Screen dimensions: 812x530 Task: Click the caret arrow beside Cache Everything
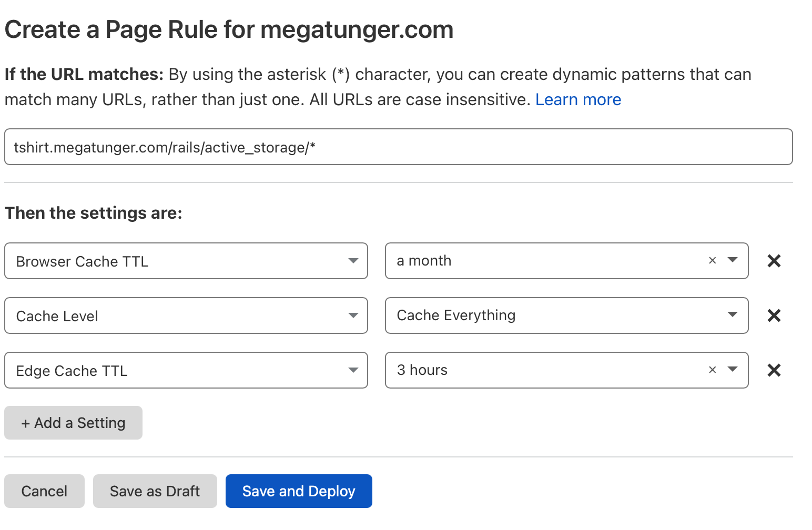732,315
